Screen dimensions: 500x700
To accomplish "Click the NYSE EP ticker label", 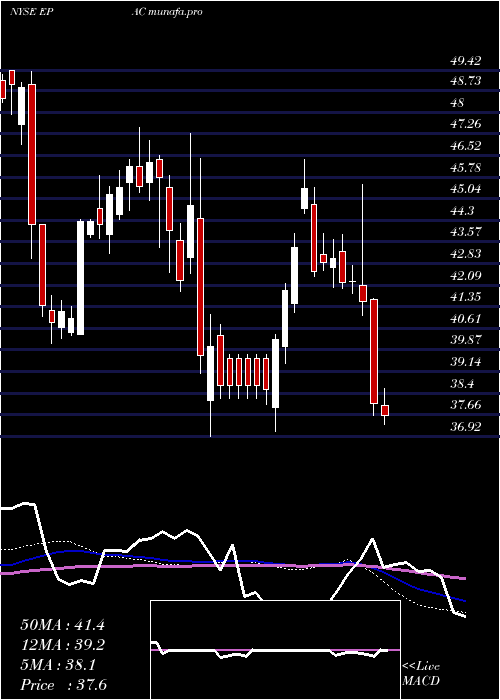I will click(32, 12).
